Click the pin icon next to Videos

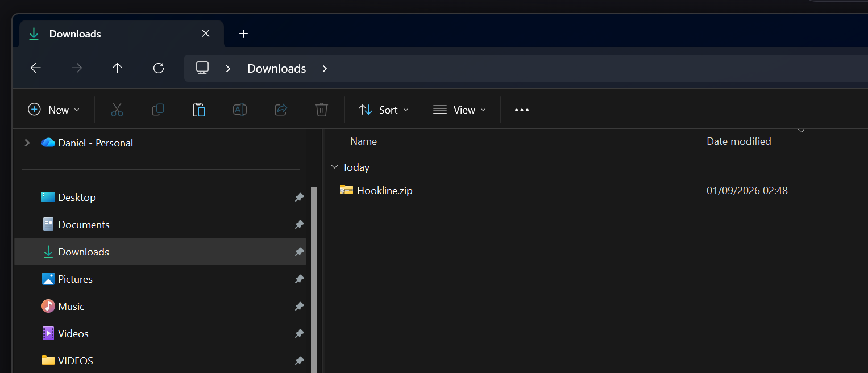tap(299, 334)
